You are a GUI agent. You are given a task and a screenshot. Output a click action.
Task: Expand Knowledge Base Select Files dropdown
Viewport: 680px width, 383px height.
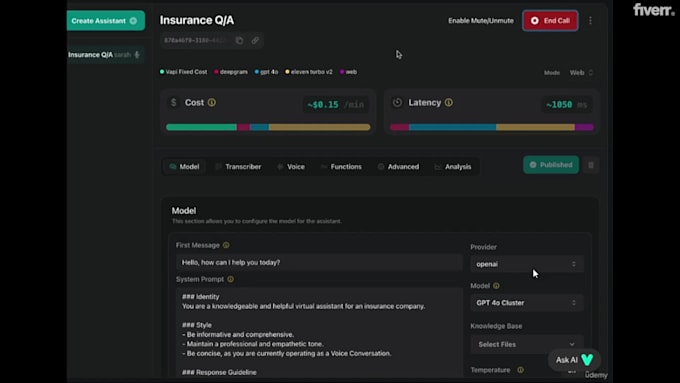click(527, 344)
